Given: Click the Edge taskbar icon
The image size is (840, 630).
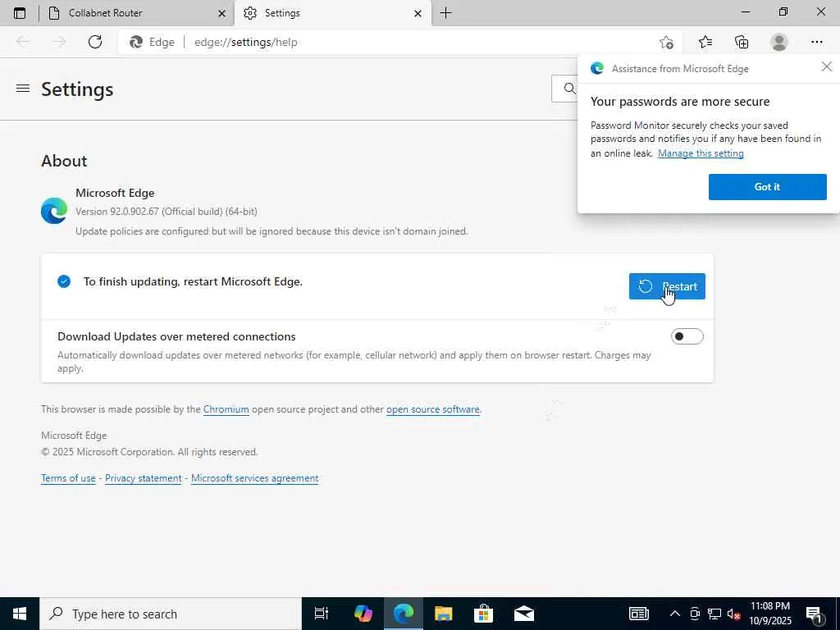Looking at the screenshot, I should coord(404,614).
